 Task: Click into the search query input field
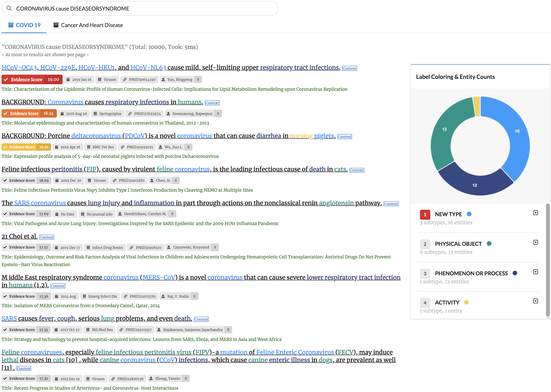(145, 8)
